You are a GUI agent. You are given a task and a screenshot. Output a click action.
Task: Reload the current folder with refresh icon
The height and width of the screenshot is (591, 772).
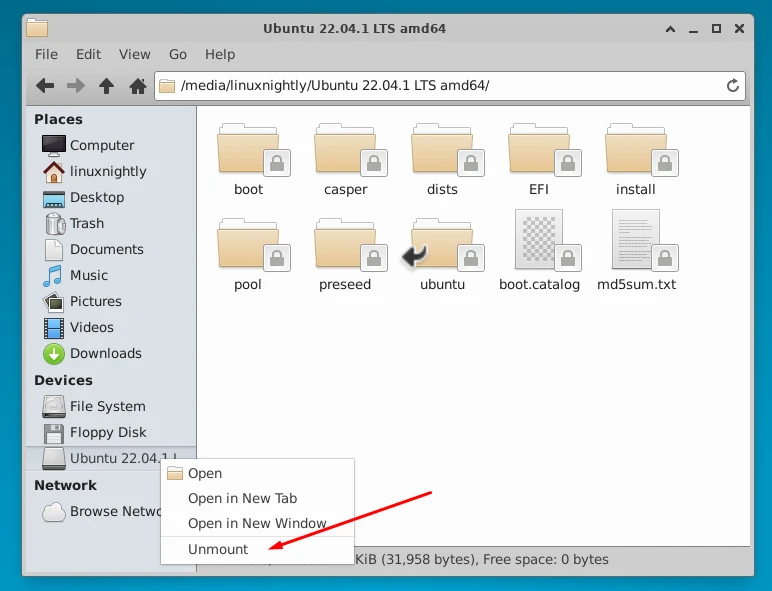733,86
